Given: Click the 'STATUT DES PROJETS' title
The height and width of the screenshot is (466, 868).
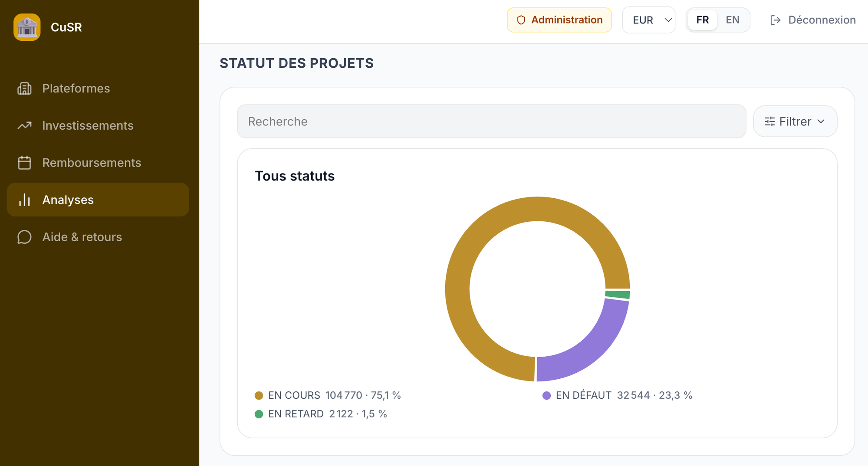Looking at the screenshot, I should 296,63.
